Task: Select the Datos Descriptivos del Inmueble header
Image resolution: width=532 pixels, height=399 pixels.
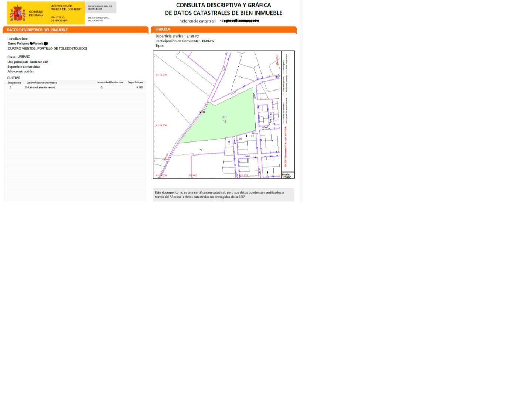Action: coord(37,30)
